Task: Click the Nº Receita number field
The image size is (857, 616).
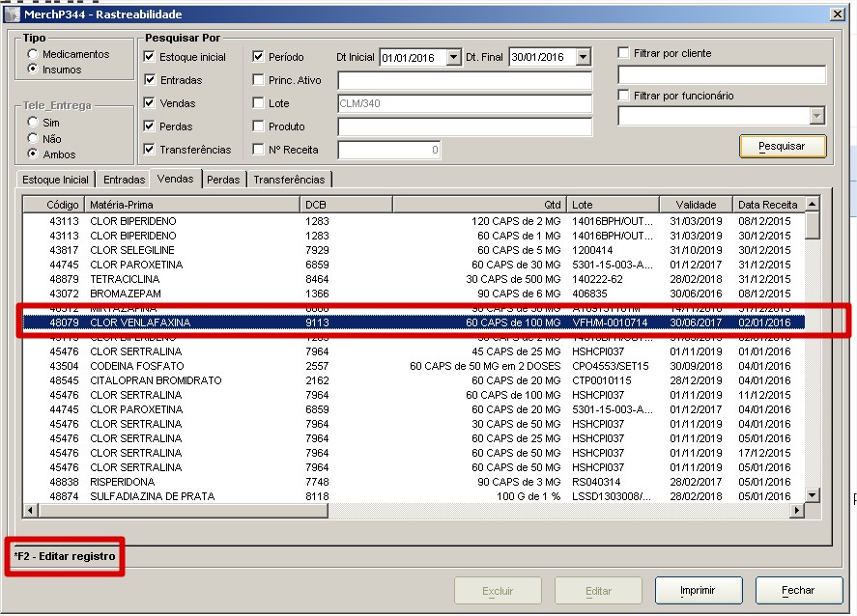Action: tap(389, 150)
